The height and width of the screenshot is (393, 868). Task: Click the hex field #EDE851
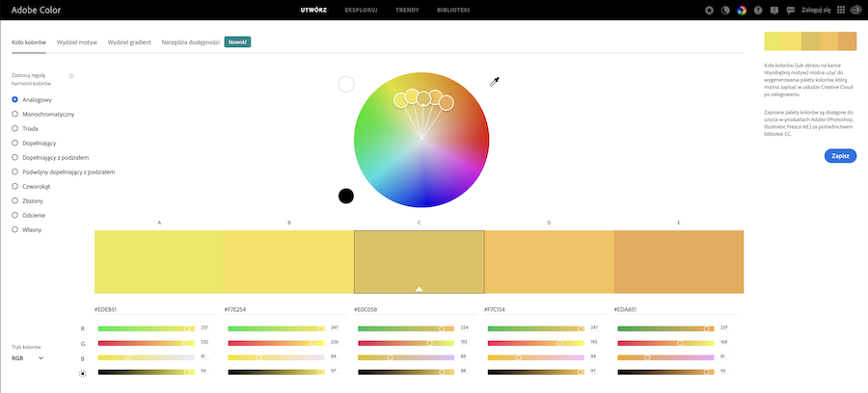(155, 309)
